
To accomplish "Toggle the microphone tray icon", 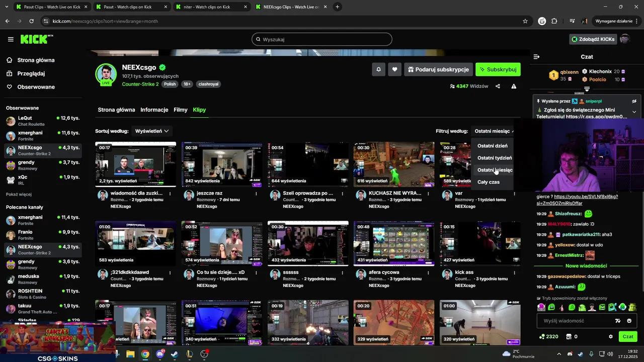I will point(591,354).
